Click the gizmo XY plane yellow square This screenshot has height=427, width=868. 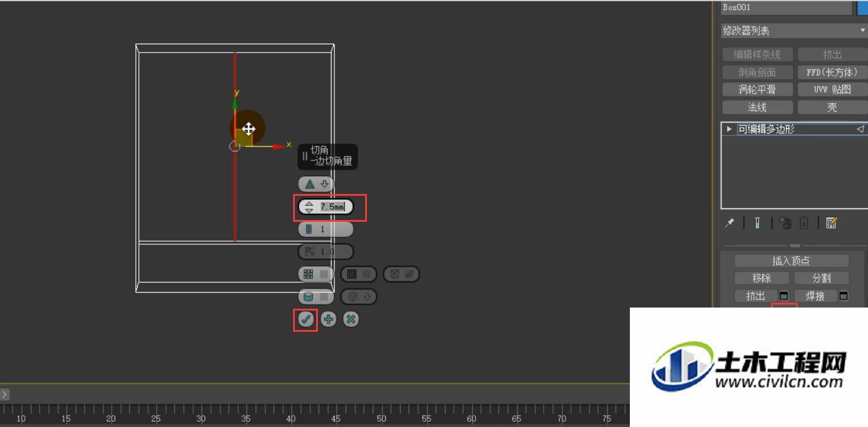pos(243,137)
